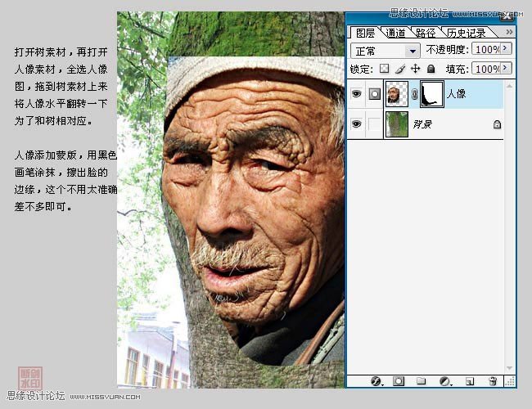Open the blend mode 正常 dropdown
This screenshot has width=532, height=409.
tap(385, 51)
